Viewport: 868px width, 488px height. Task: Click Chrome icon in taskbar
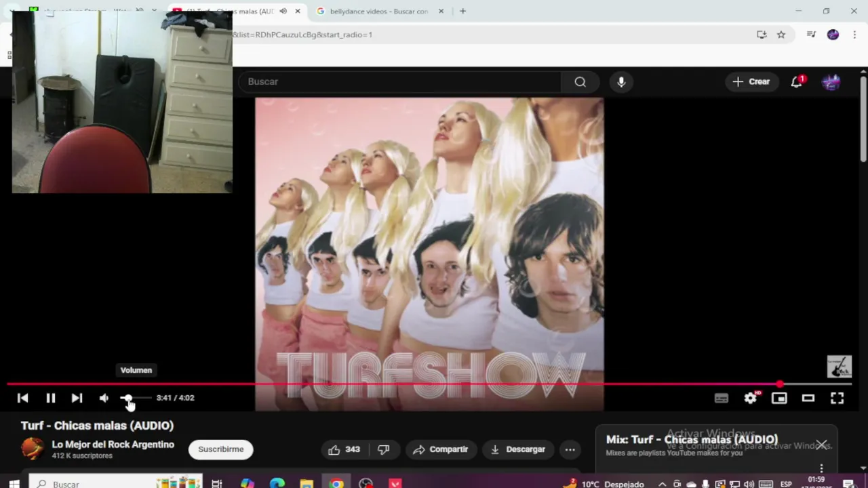tap(336, 484)
